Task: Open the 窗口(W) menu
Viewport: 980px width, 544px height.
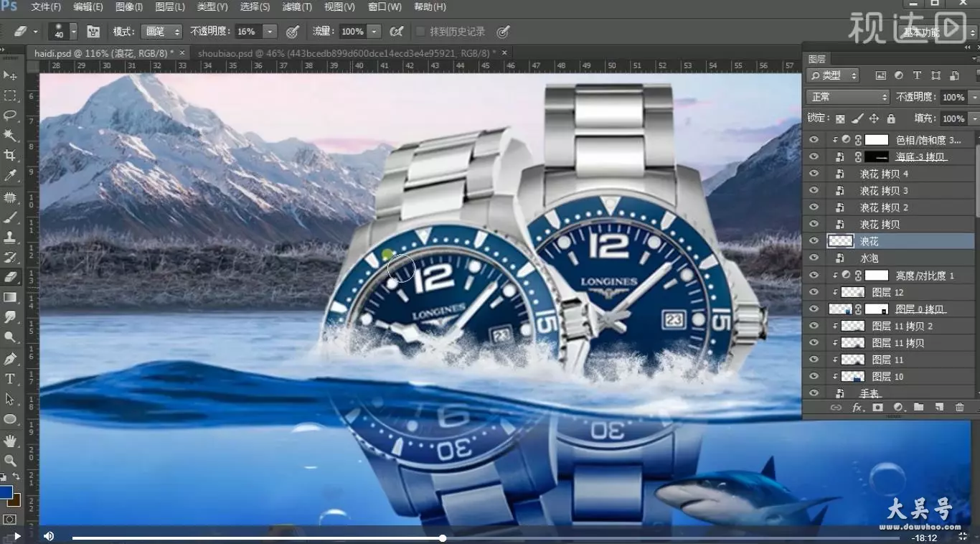Action: pos(385,7)
